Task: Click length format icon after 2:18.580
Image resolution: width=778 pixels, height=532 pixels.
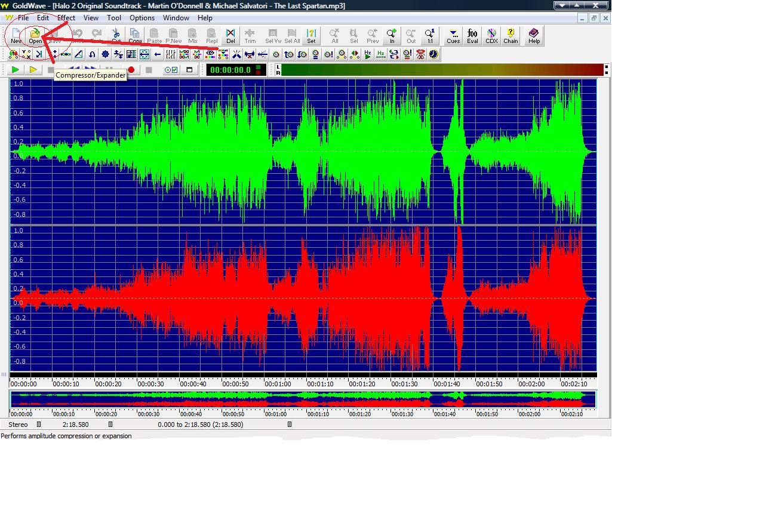Action: click(x=110, y=425)
